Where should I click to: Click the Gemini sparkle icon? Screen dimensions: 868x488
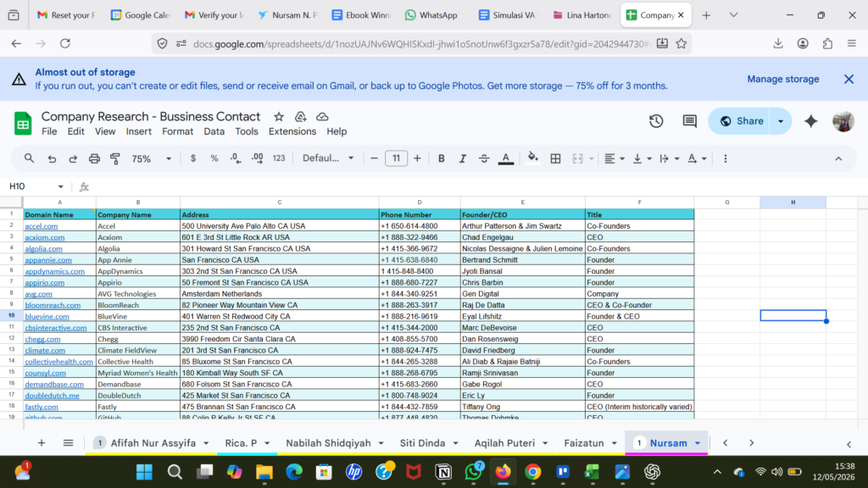pyautogui.click(x=811, y=121)
